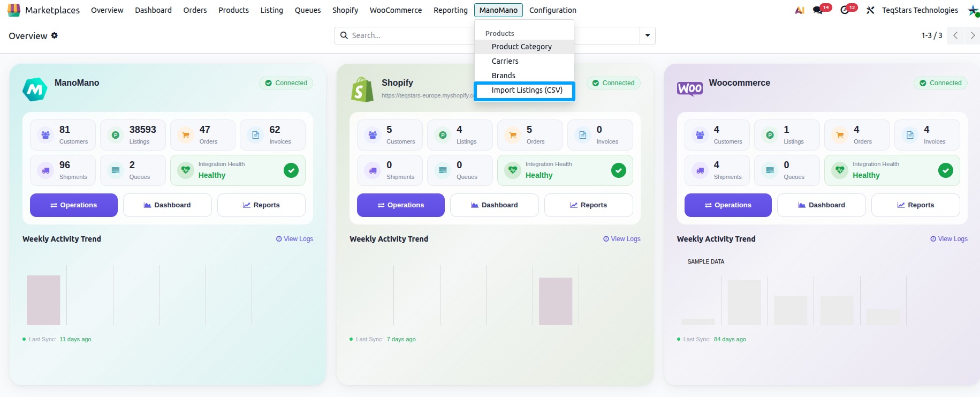Open the Configuration menu
Screen dimensions: 980x397
553,10
